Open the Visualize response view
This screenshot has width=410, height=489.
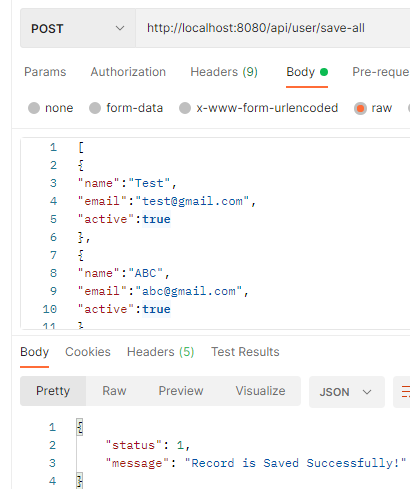260,391
